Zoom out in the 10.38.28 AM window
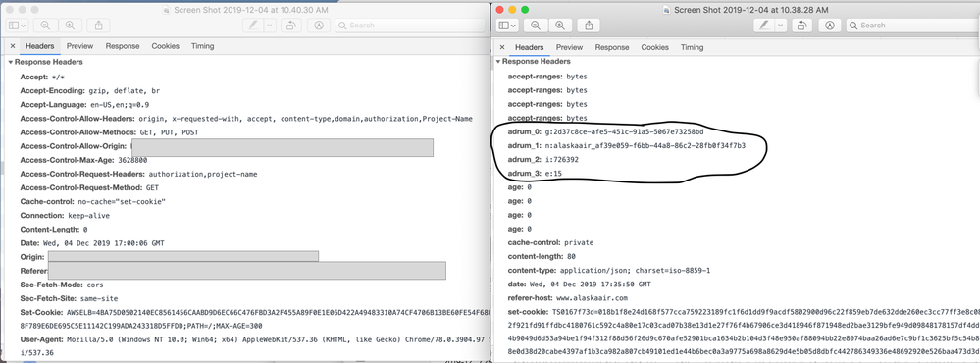 (x=536, y=26)
